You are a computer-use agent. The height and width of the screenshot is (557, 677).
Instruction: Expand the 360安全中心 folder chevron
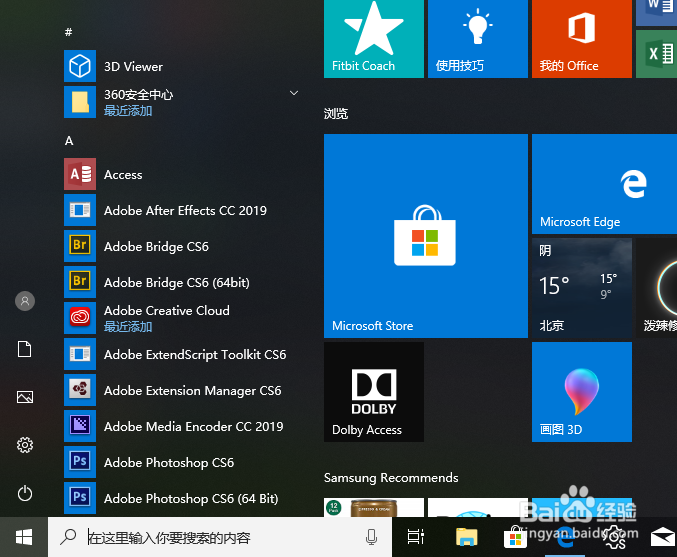click(294, 93)
